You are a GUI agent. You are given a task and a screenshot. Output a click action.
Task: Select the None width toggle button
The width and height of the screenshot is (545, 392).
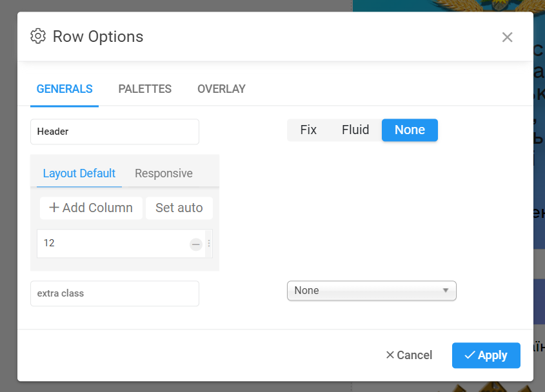point(410,130)
